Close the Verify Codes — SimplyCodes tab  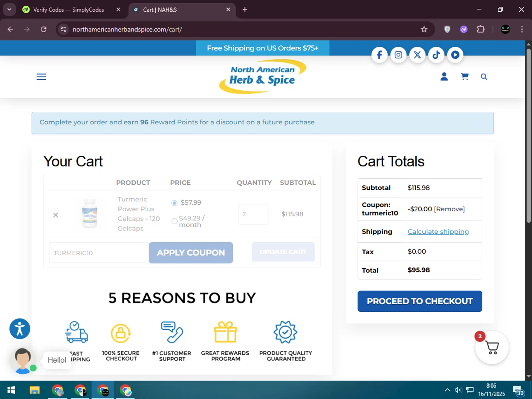click(x=118, y=10)
